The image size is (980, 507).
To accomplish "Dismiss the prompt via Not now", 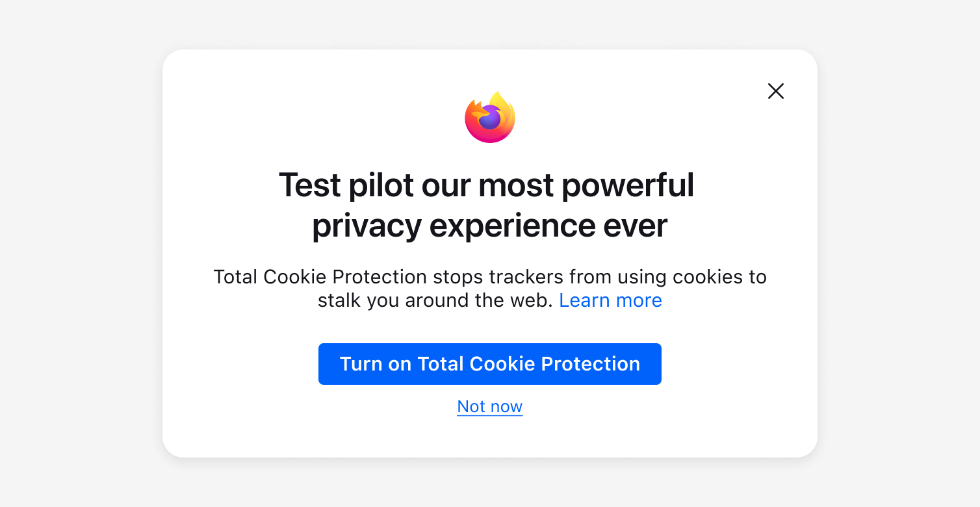I will point(490,406).
